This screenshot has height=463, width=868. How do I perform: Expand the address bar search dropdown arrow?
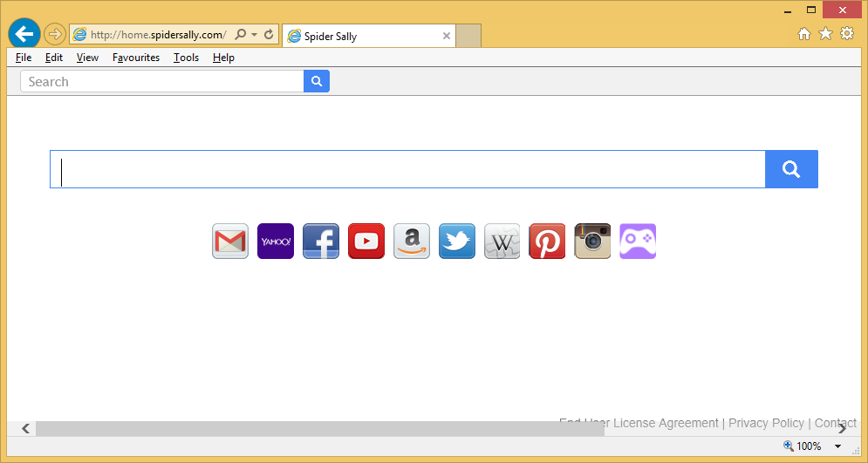click(254, 35)
